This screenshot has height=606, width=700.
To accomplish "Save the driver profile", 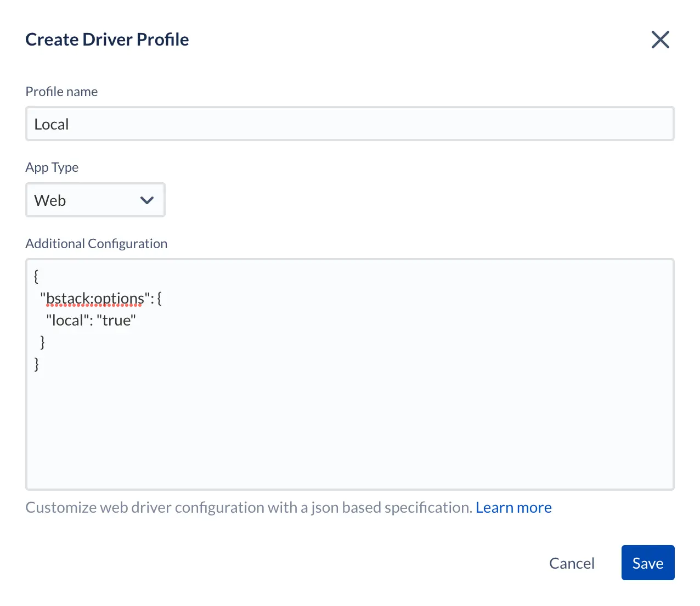I will [x=647, y=563].
